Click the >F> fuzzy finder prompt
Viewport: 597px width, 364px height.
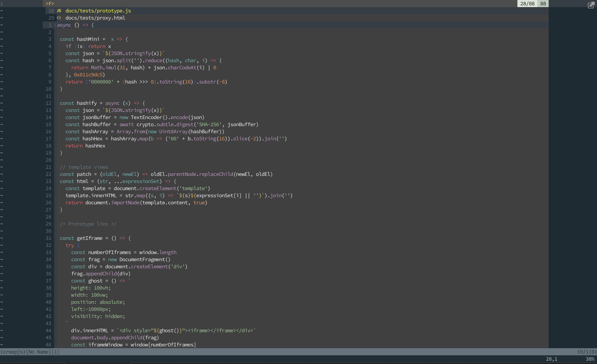pos(50,3)
